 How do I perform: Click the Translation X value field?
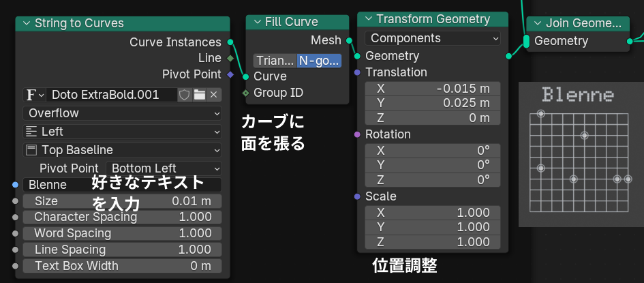433,88
